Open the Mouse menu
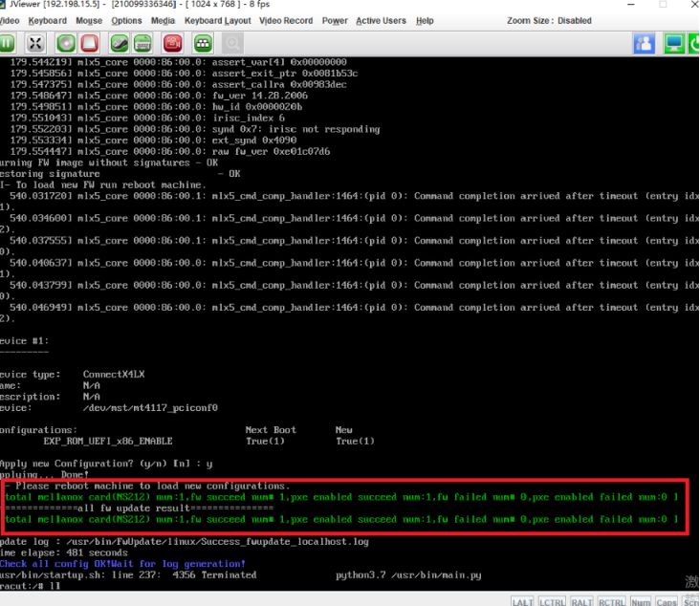This screenshot has width=700, height=606. click(89, 20)
